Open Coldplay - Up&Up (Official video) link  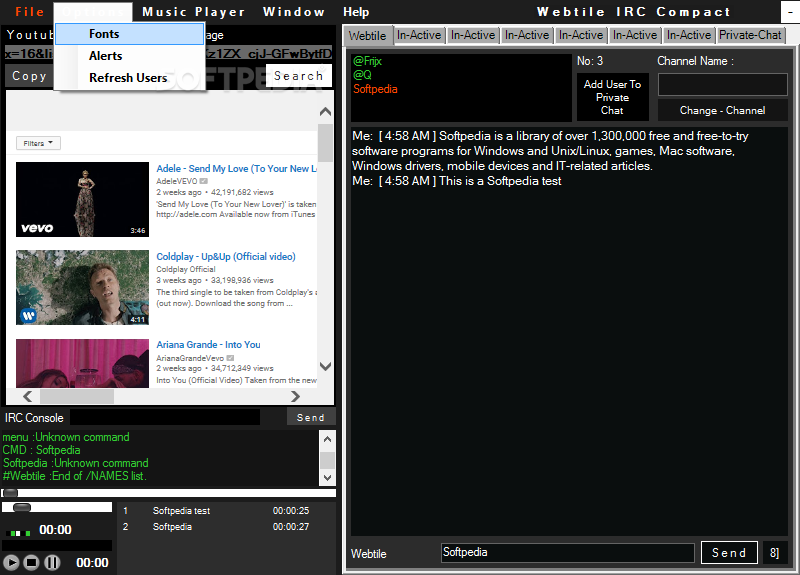click(226, 257)
